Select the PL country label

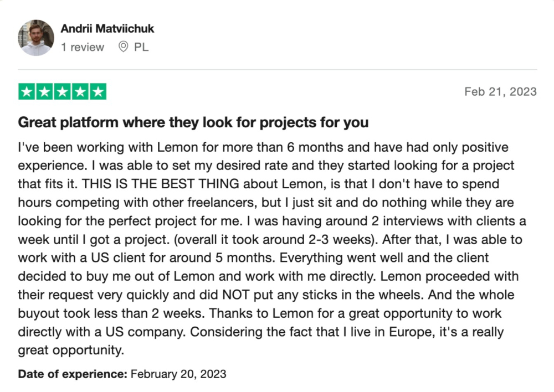141,47
